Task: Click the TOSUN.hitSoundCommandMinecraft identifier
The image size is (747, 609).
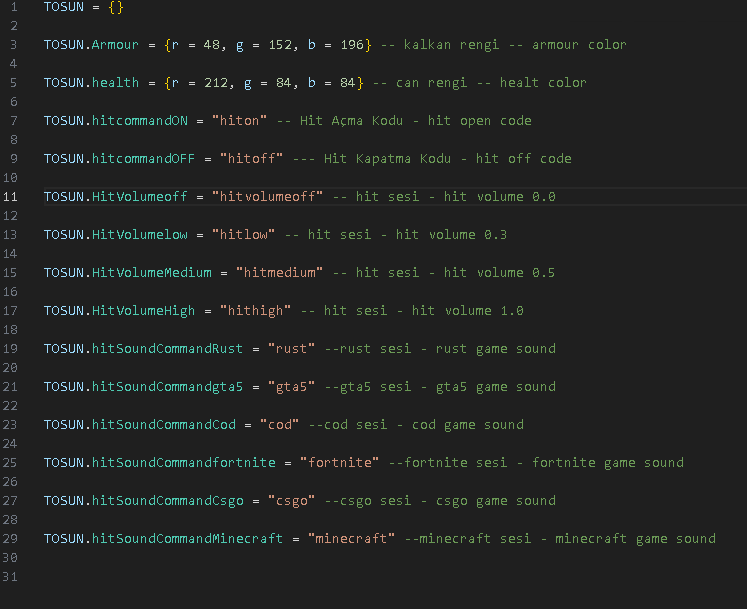Action: pyautogui.click(x=163, y=539)
